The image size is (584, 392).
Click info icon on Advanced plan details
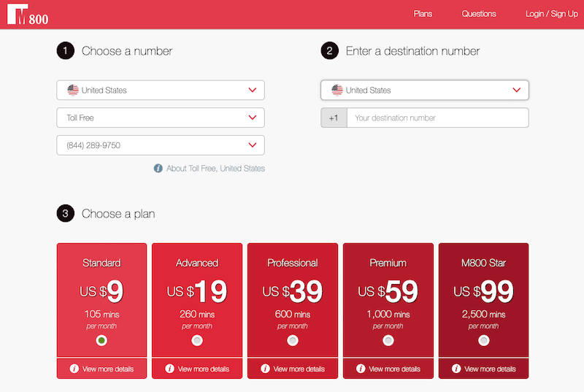tap(169, 369)
